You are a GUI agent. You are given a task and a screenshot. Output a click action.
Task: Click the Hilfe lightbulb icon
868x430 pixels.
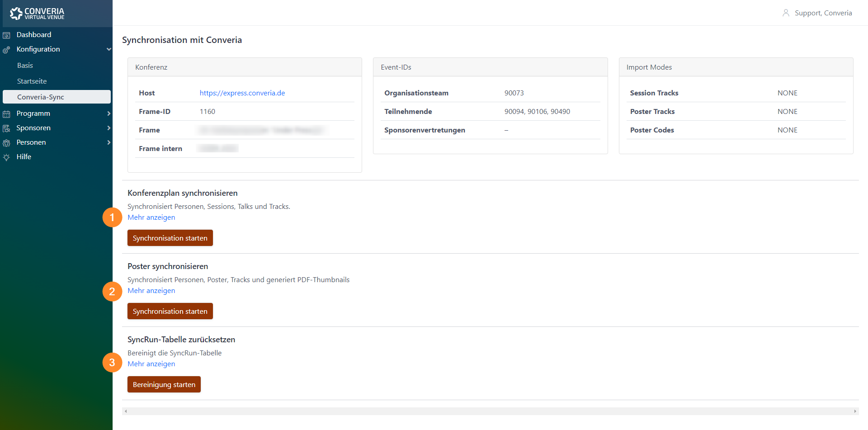pos(7,157)
